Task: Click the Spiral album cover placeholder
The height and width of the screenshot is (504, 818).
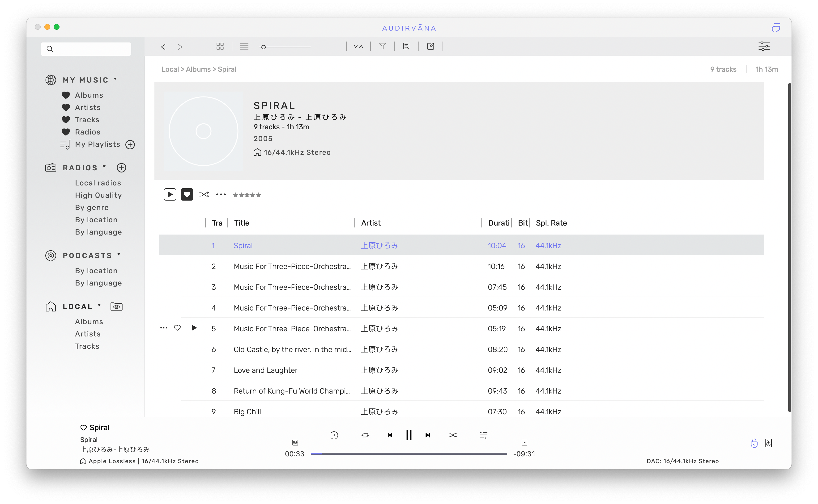Action: (x=204, y=131)
